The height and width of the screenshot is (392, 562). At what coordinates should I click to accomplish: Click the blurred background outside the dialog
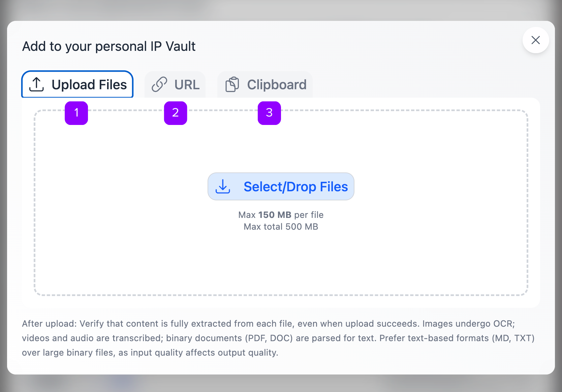coord(281,8)
